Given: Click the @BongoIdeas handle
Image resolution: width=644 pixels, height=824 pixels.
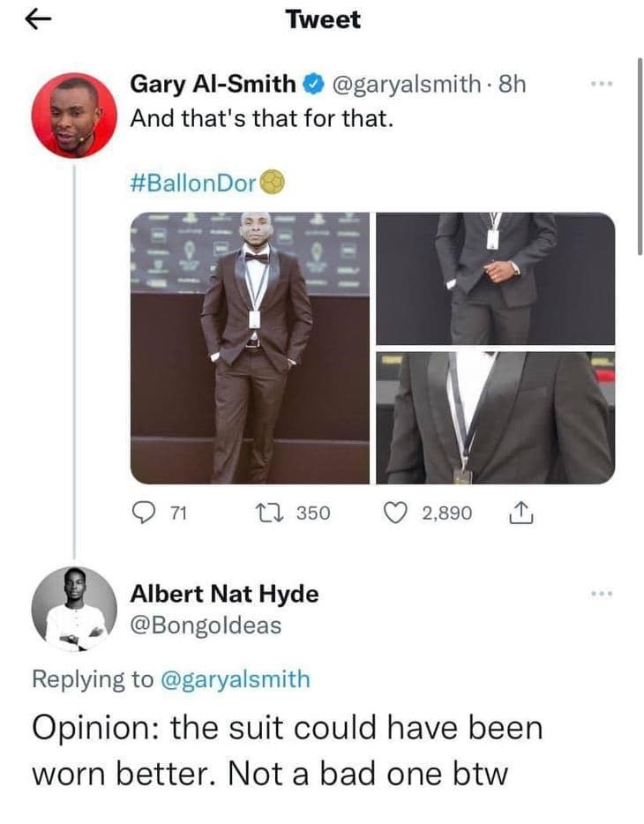Looking at the screenshot, I should 206,625.
